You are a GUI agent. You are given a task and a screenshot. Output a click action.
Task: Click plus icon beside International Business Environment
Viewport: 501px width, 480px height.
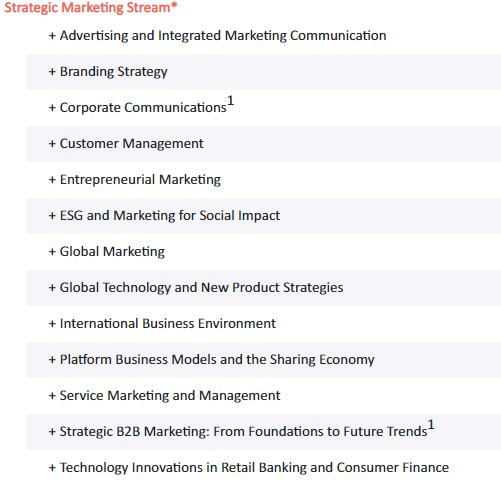pos(52,324)
